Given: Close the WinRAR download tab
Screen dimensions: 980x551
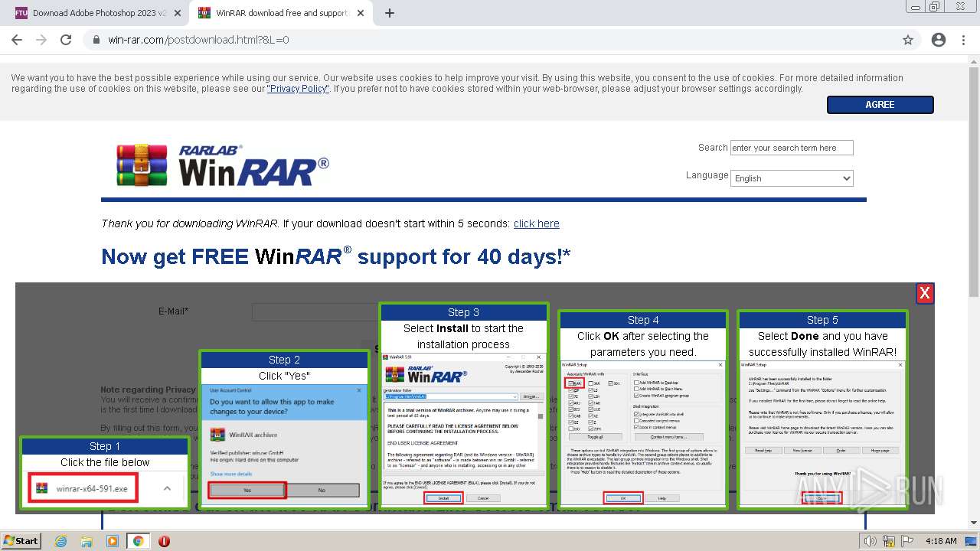Looking at the screenshot, I should click(x=361, y=13).
